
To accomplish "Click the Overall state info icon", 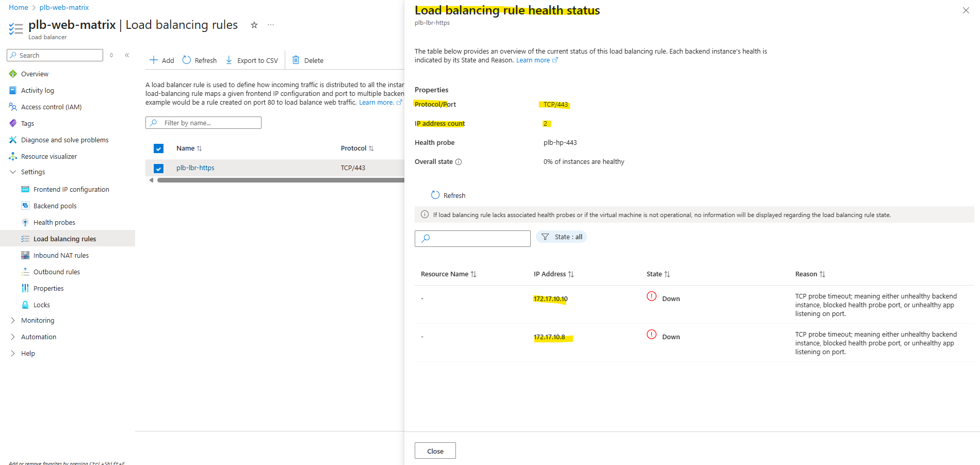I will [459, 162].
